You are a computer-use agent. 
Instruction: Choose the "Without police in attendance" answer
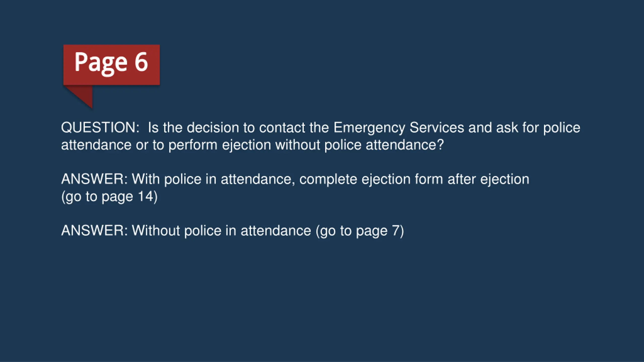coord(233,230)
